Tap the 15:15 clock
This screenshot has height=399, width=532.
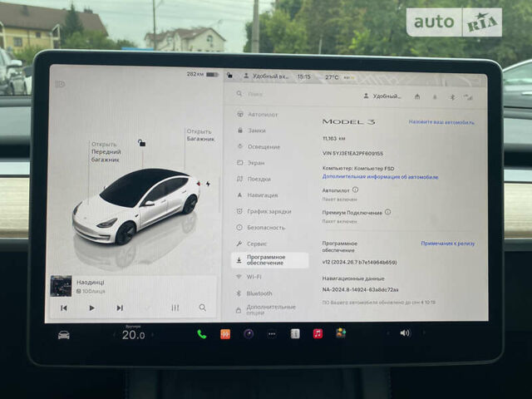303,76
